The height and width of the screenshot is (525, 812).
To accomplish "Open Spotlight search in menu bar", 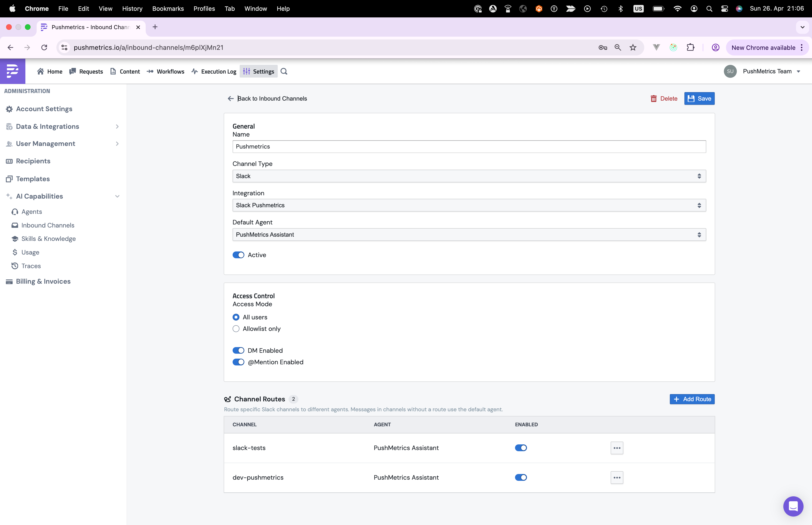I will point(709,8).
